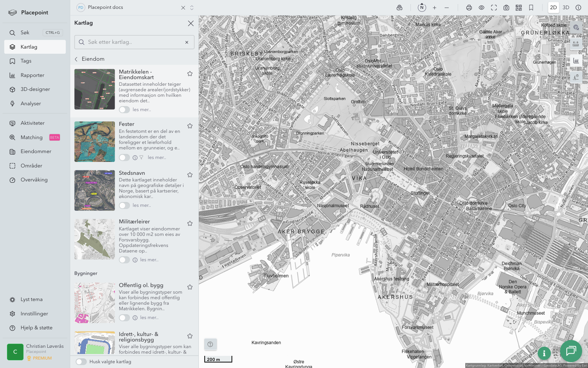The height and width of the screenshot is (368, 588).
Task: Reset map orientation with north compass
Action: [422, 8]
